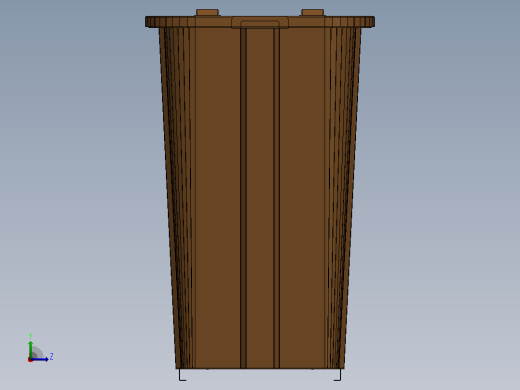Click the 'Y' axis label
This screenshot has width=520, height=390.
pos(30,336)
